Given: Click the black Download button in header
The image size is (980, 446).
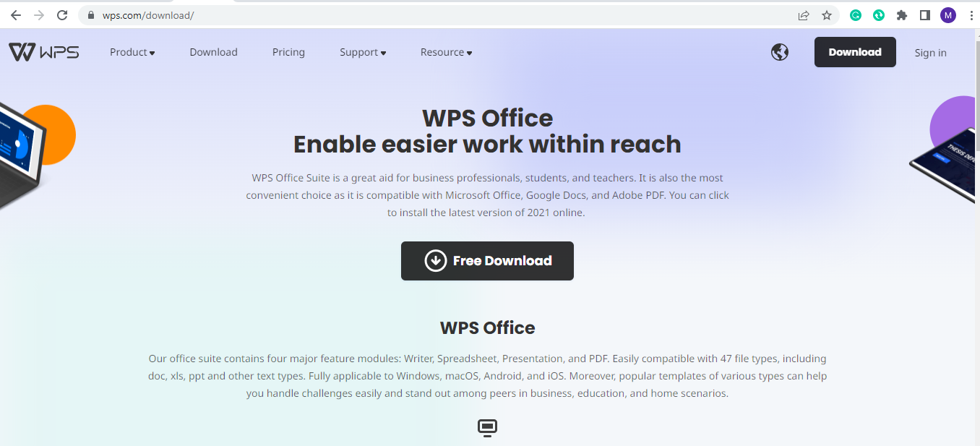Looking at the screenshot, I should pos(855,52).
